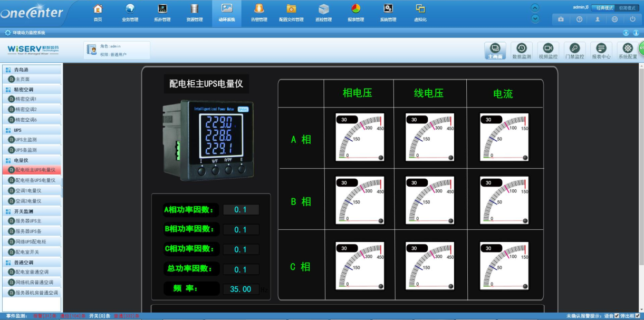Click the 报表中心 report center icon

601,50
